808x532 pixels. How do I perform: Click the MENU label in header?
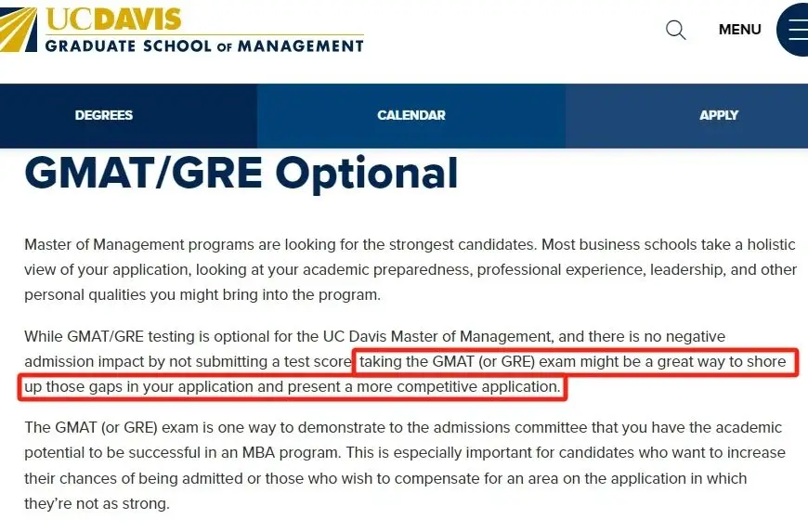pyautogui.click(x=739, y=30)
